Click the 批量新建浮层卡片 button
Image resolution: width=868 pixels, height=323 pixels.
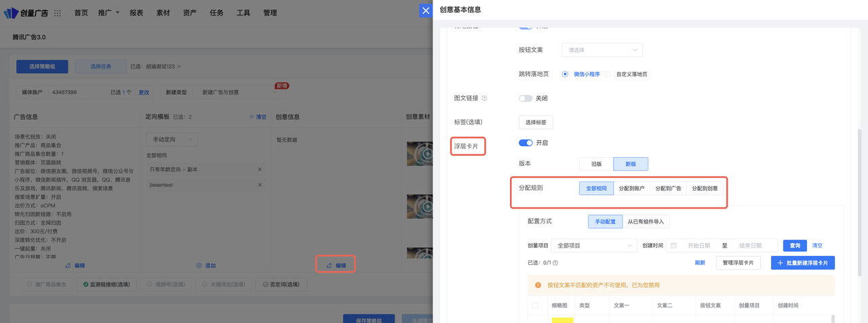point(803,263)
